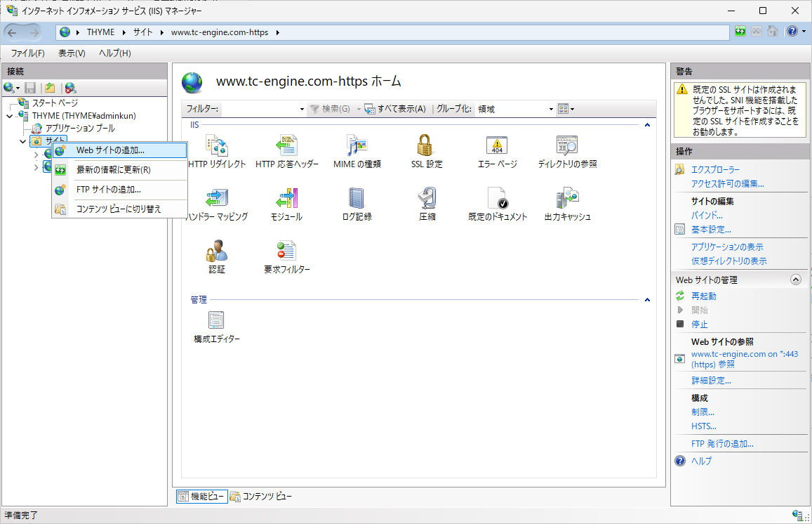Open the HTTP リダイレクト feature icon
Screen dimensions: 812x524
point(217,145)
